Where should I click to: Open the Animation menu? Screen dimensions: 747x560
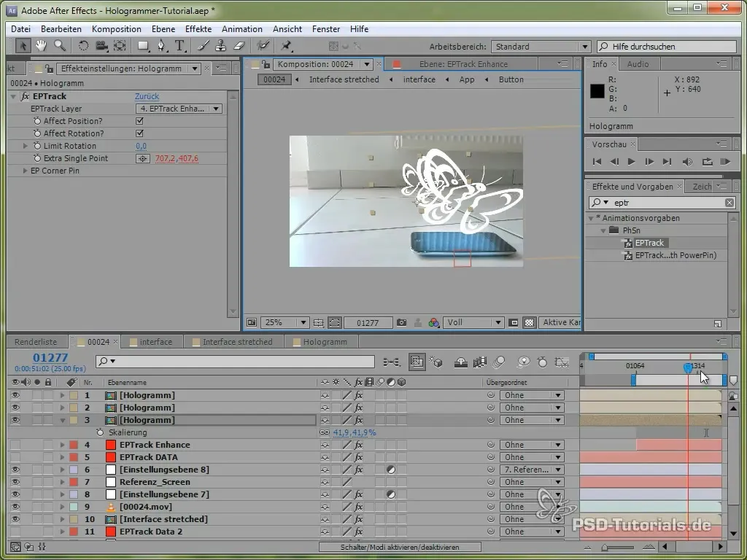click(x=242, y=29)
